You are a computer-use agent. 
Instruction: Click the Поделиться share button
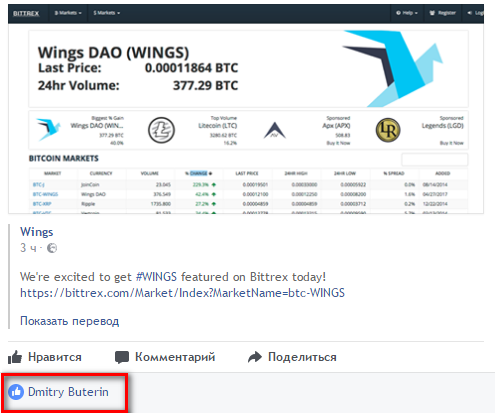[292, 357]
